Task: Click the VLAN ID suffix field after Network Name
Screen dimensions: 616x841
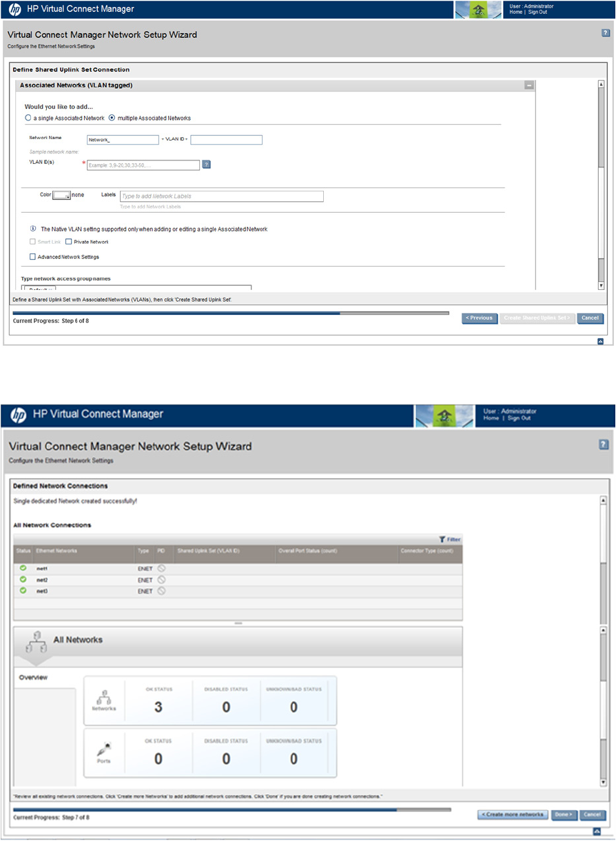Action: [x=227, y=140]
